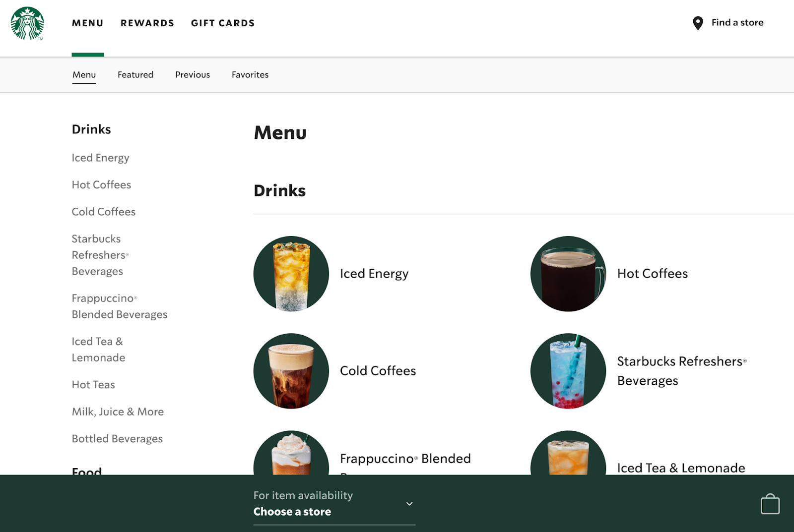Click the Drinks section heading
794x532 pixels.
point(280,191)
